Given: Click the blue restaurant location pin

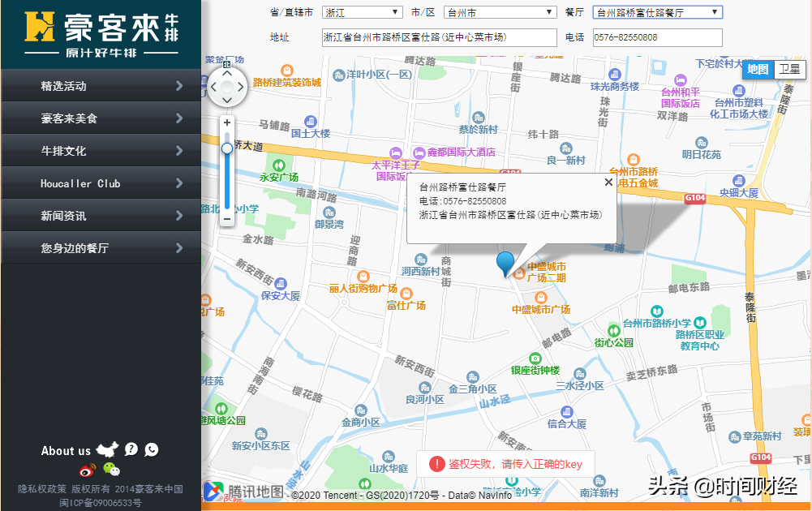Looking at the screenshot, I should click(505, 264).
